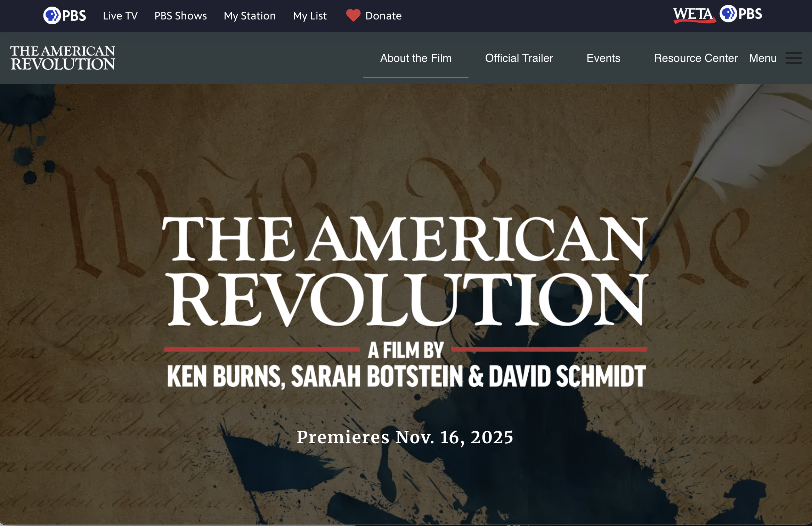Expand the Menu label in the header
812x526 pixels.
(x=763, y=58)
